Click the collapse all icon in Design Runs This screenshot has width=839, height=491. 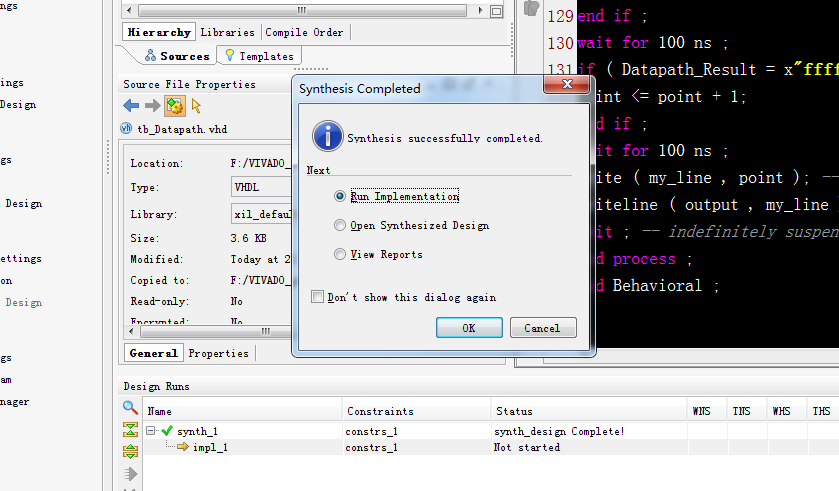(130, 430)
